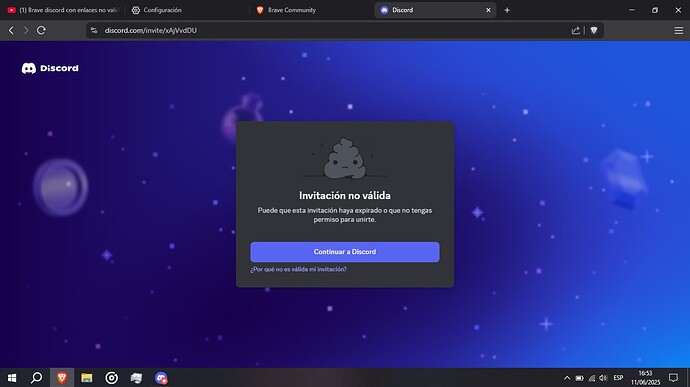Click the battery icon in system tray
This screenshot has width=690, height=387.
click(580, 378)
